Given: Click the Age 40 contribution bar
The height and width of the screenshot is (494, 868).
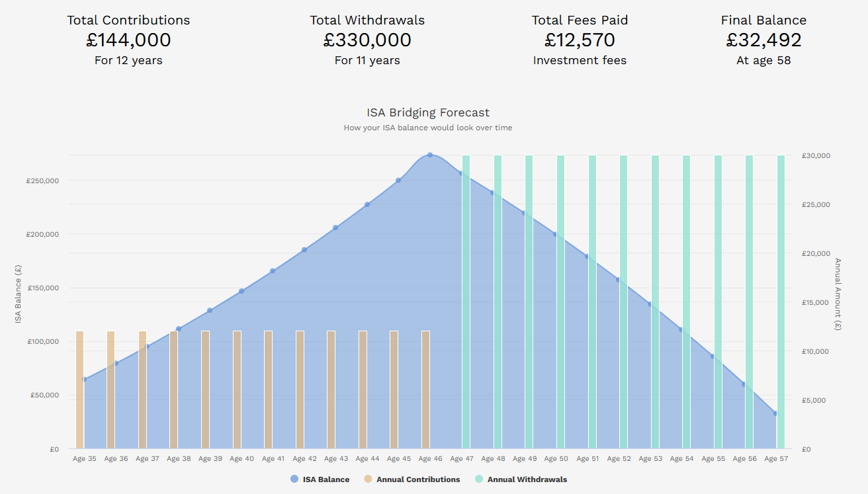Looking at the screenshot, I should (237, 390).
